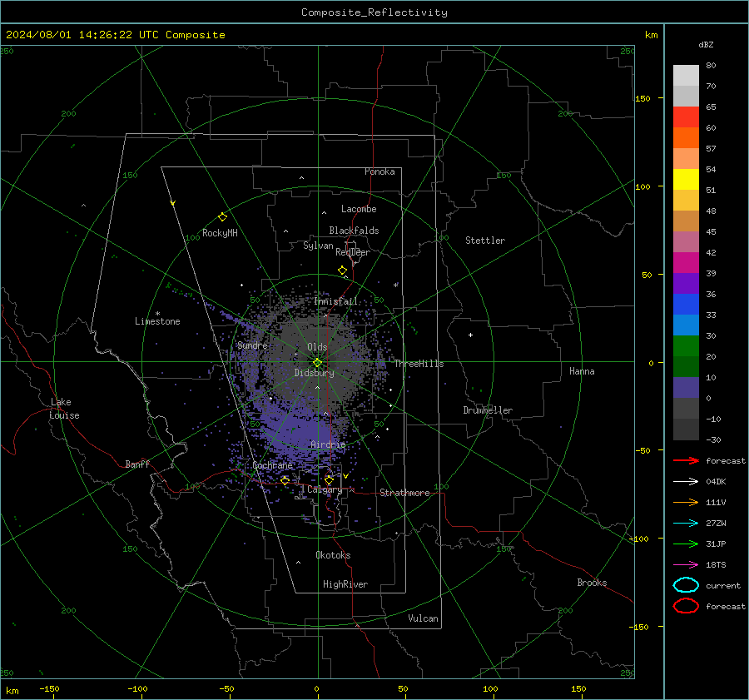Click the Cochrane label

tap(272, 465)
